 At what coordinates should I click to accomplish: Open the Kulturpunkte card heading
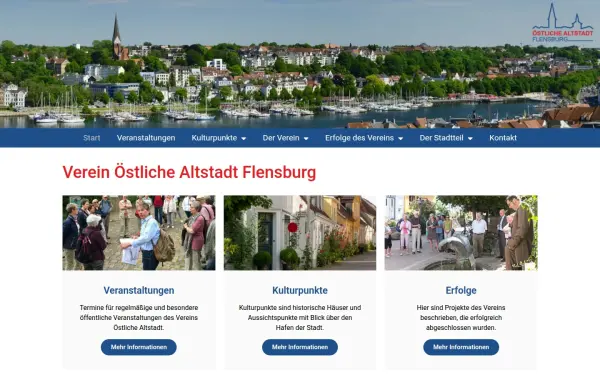click(300, 290)
